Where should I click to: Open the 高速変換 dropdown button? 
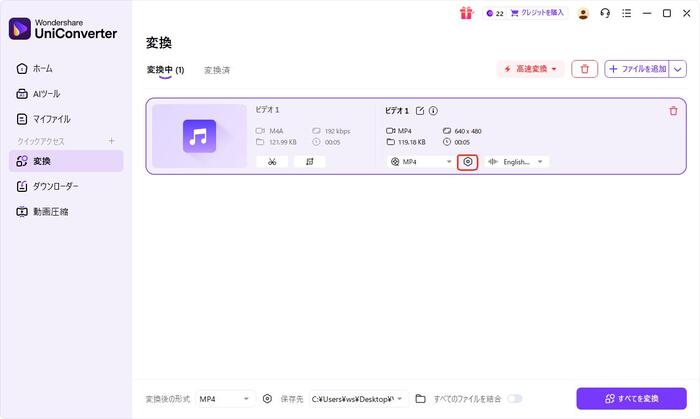point(530,69)
